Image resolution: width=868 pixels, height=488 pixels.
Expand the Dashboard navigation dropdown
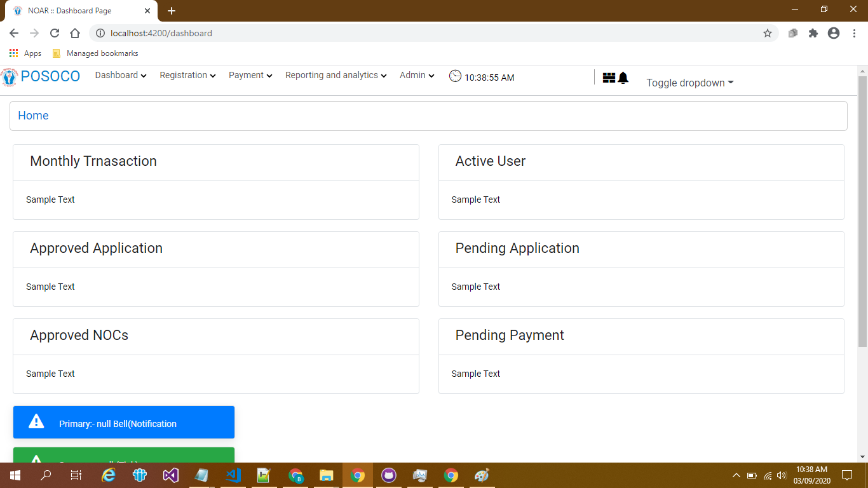pyautogui.click(x=121, y=75)
